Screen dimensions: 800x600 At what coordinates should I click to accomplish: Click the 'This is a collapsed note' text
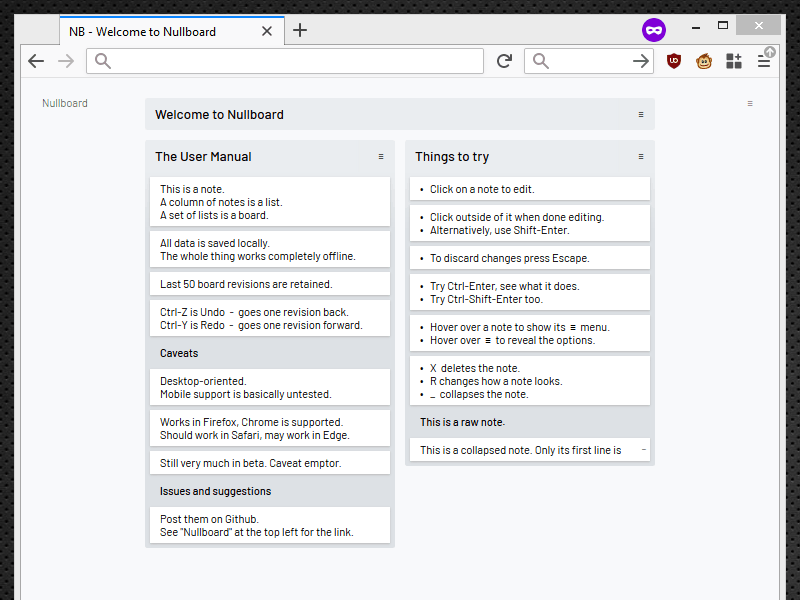pos(520,450)
